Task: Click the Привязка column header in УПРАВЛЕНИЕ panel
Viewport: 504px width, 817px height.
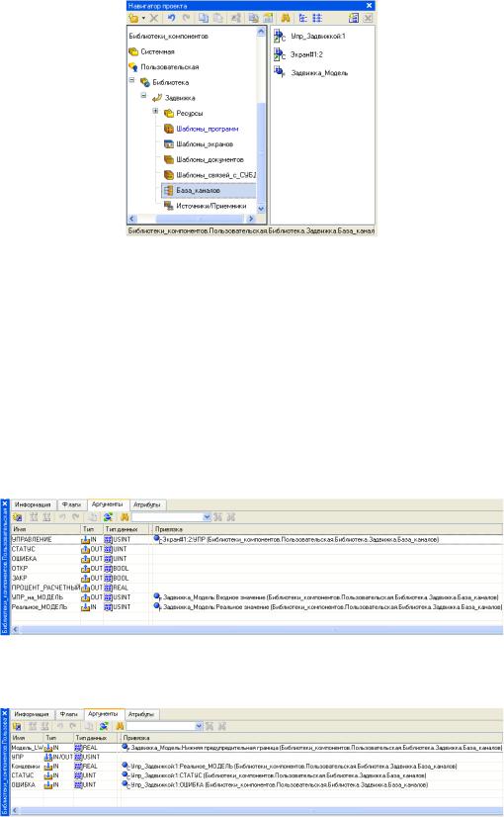Action: 328,529
